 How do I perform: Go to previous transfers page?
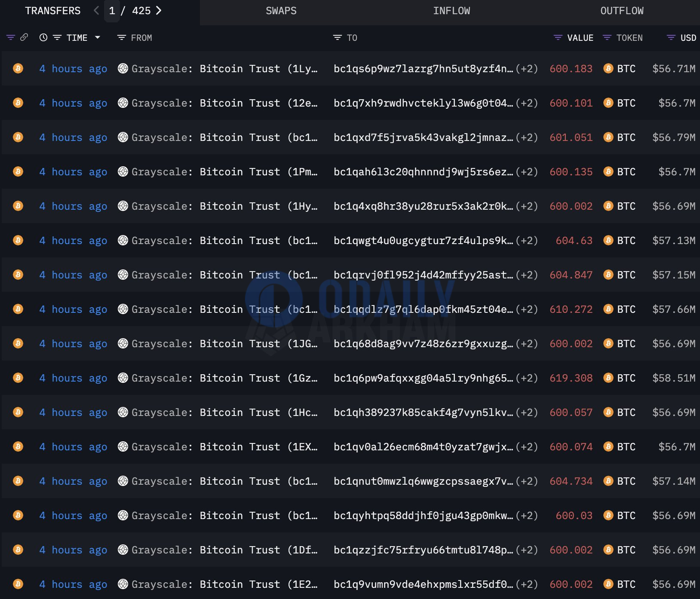pos(96,11)
